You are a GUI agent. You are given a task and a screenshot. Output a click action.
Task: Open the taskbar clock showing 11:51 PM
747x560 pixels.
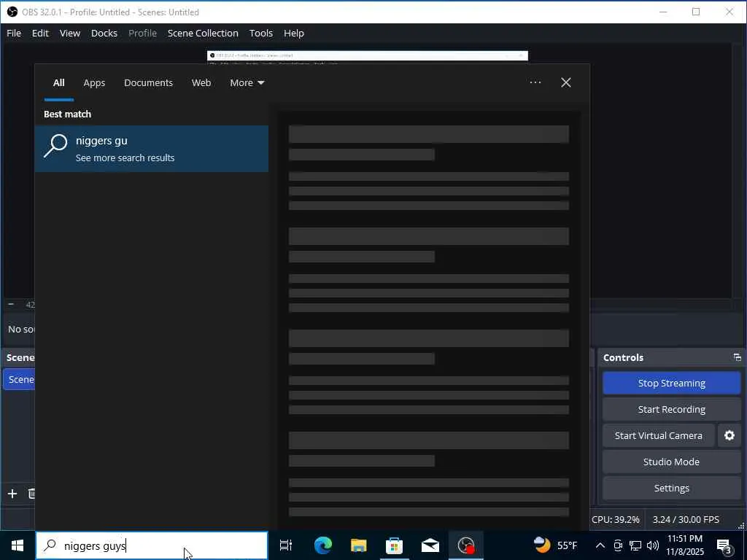click(684, 545)
